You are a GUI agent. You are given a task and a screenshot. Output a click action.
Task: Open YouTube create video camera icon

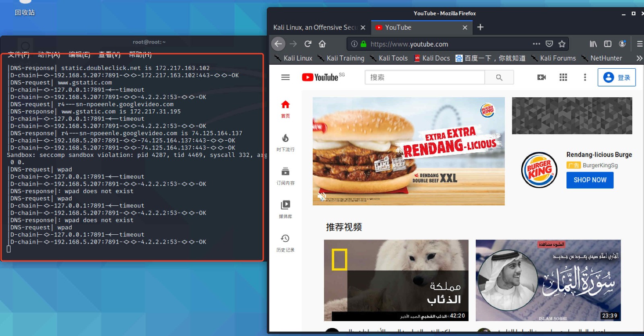click(x=542, y=77)
